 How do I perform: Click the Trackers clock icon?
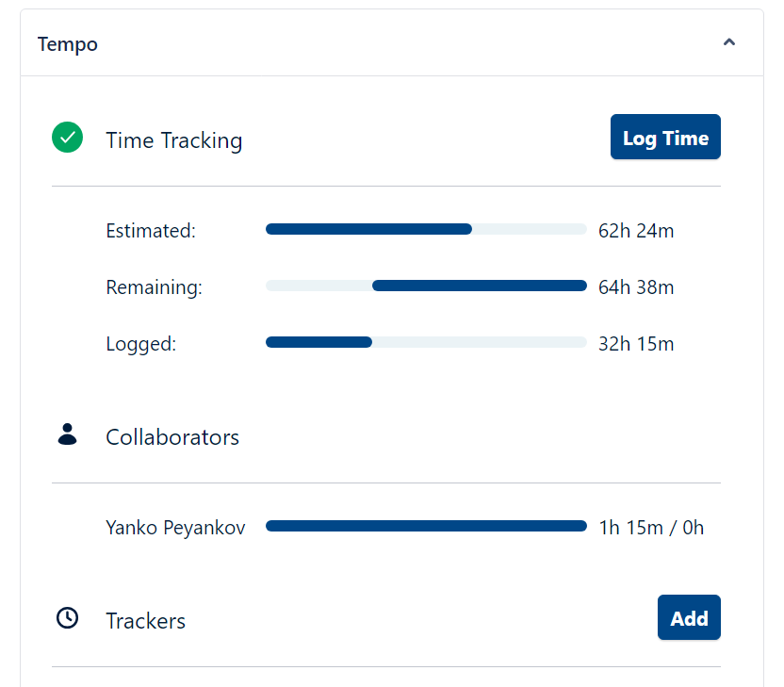(67, 618)
